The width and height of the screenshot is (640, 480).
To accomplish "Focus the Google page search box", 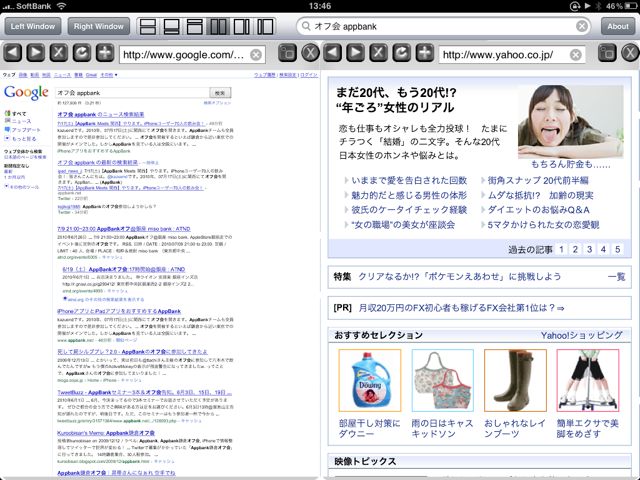I will [x=132, y=93].
